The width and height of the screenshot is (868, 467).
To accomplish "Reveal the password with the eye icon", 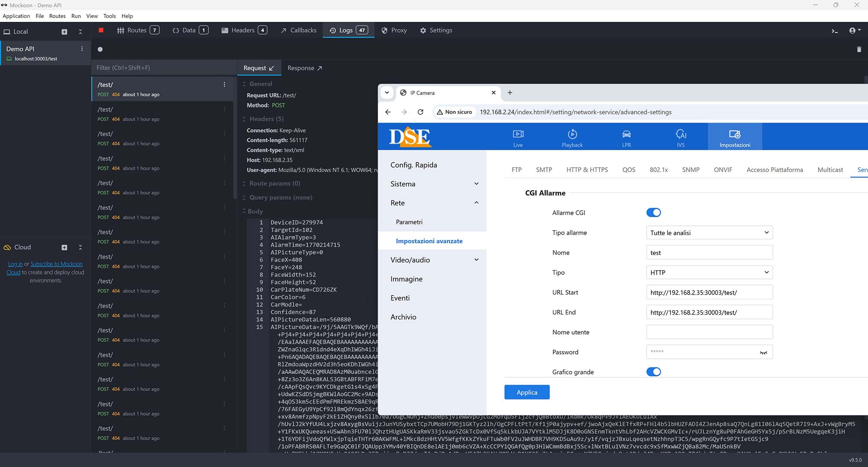I will click(x=763, y=352).
